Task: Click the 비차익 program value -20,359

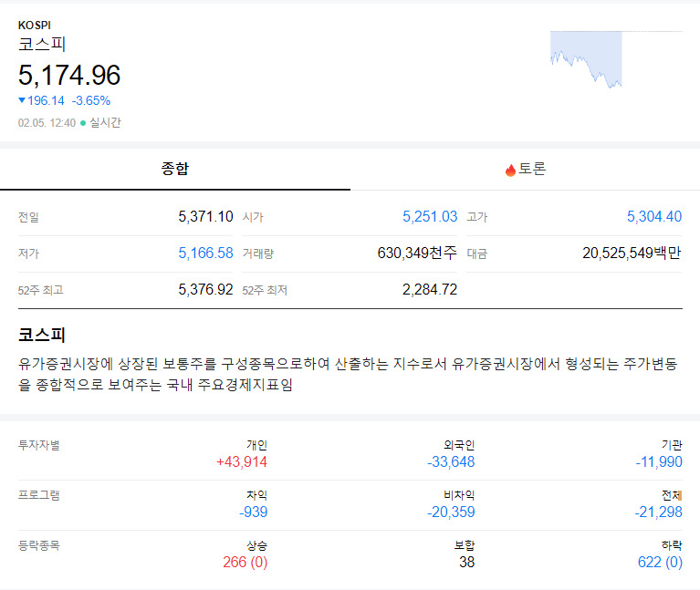Action: tap(451, 512)
